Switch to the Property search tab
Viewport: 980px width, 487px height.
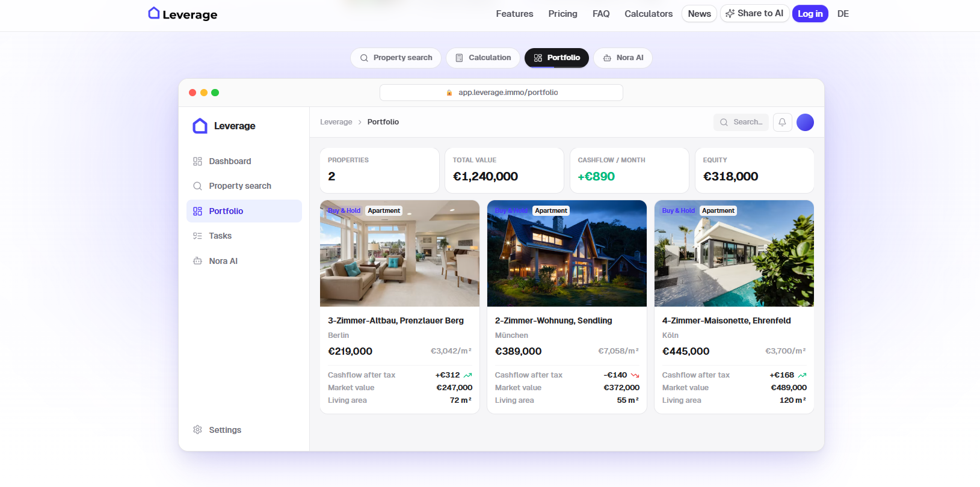pos(396,58)
